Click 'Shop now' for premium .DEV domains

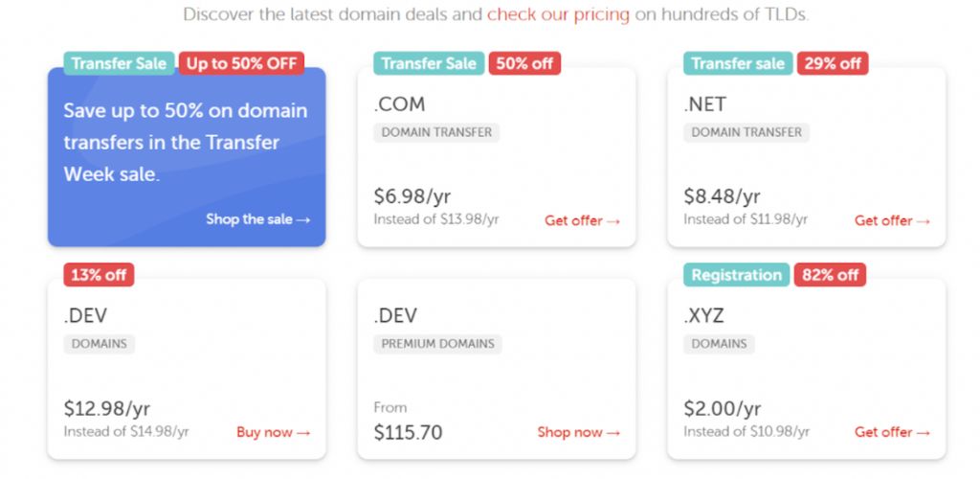pos(578,432)
